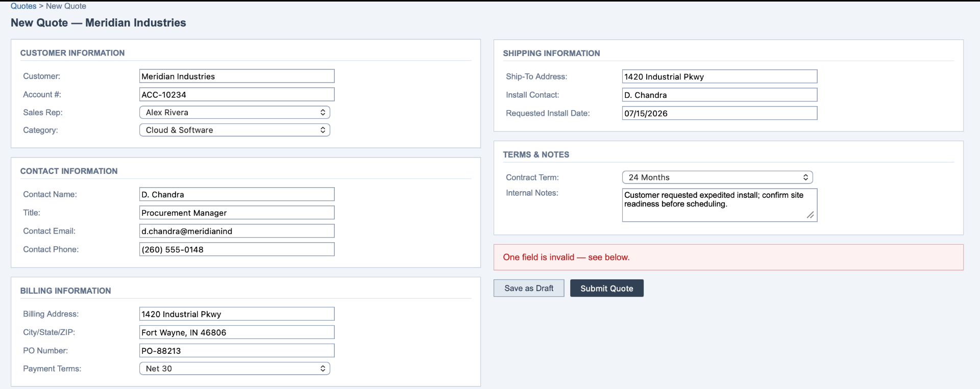Open the Sales Rep dropdown
980x389 pixels.
235,112
